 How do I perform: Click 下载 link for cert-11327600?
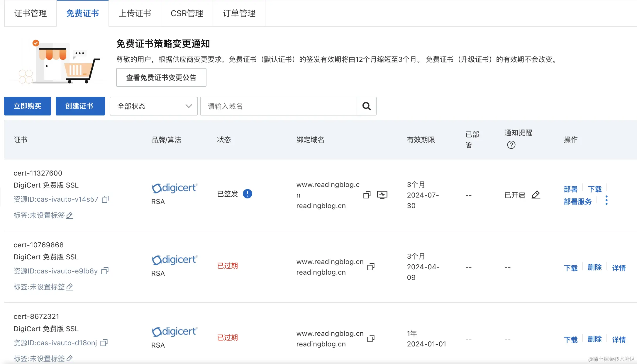[x=595, y=189]
